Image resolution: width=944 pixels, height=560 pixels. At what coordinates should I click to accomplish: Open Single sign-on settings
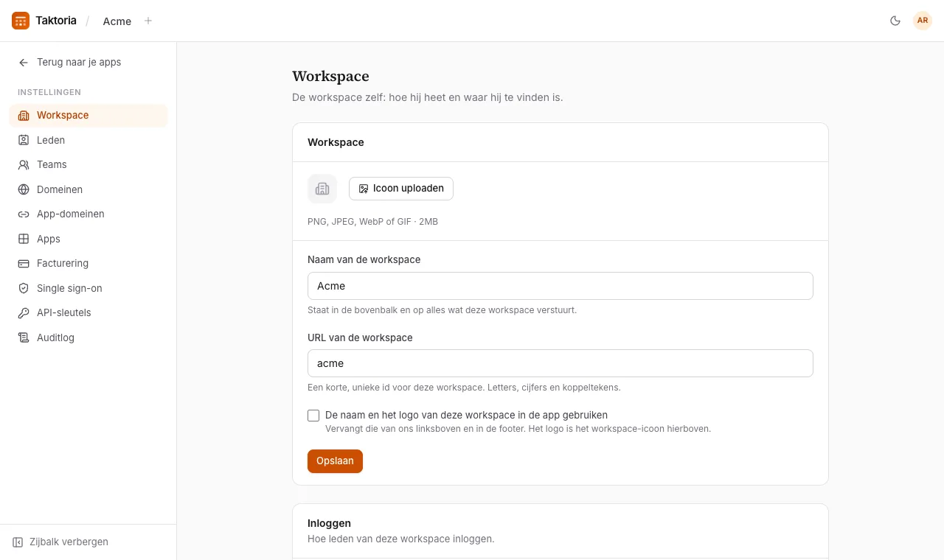pos(88,288)
